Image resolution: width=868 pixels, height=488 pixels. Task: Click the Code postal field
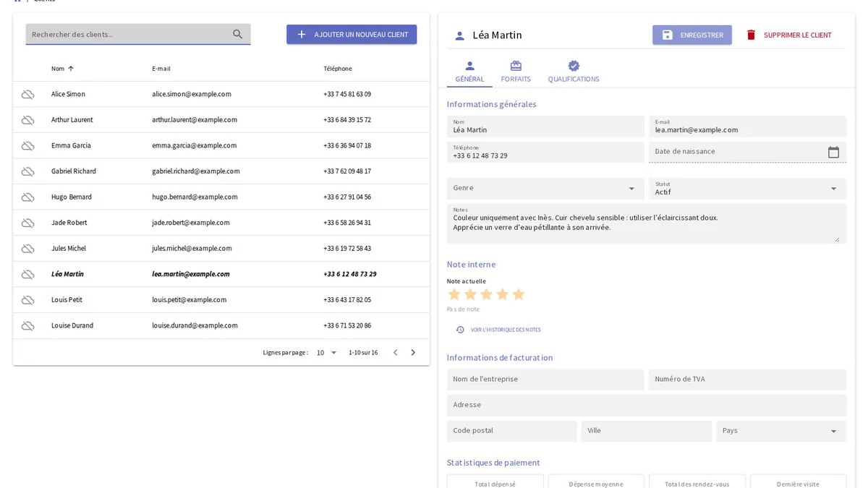[512, 431]
